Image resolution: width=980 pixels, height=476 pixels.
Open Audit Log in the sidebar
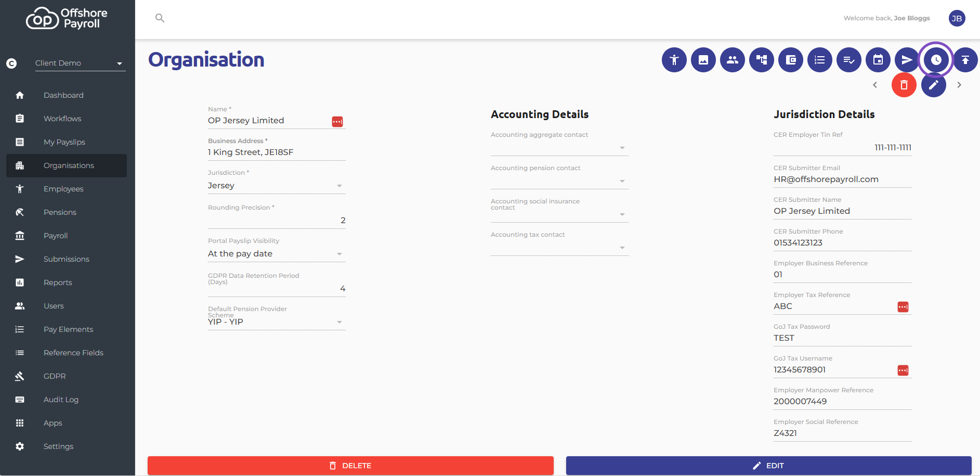[67, 400]
